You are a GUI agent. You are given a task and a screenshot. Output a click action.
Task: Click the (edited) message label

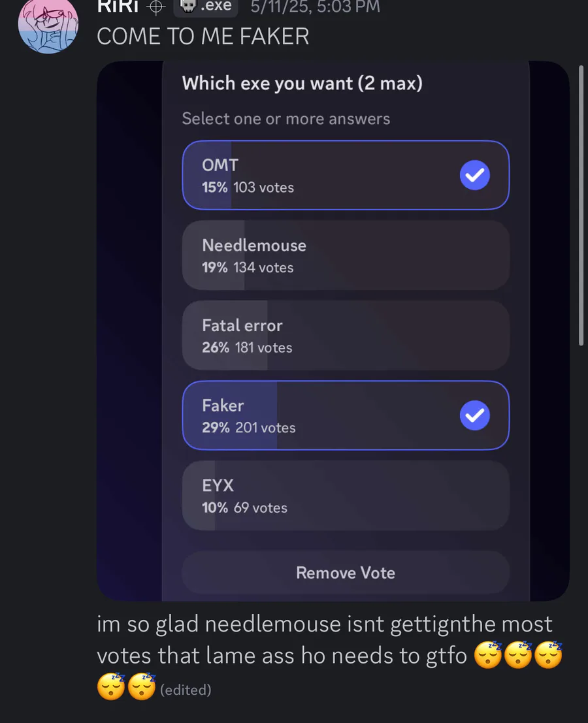[186, 690]
